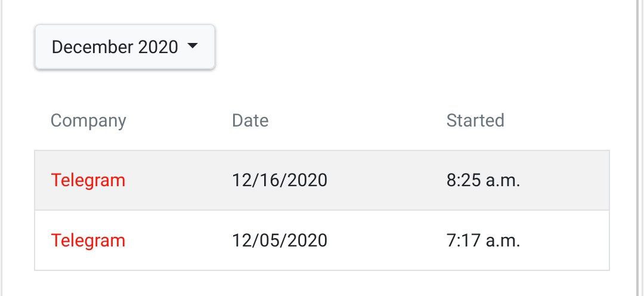
Task: Click header row space between Company and Date
Action: (x=179, y=121)
